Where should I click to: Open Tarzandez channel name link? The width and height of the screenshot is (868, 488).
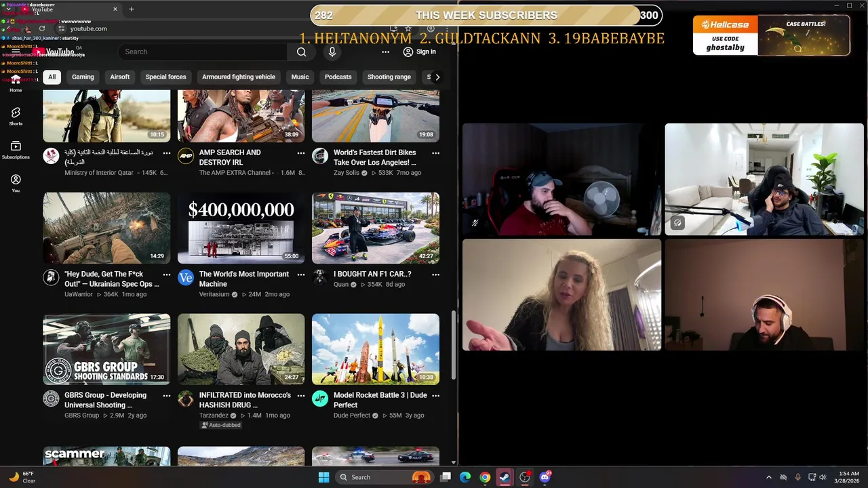point(214,415)
